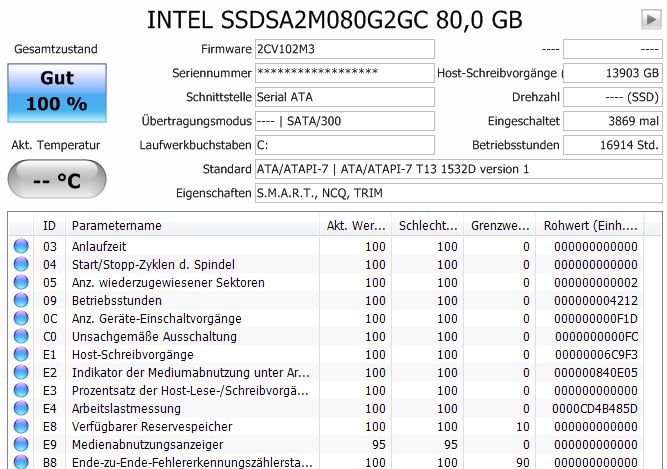
Task: Click the next drive arrow button
Action: pyautogui.click(x=649, y=19)
